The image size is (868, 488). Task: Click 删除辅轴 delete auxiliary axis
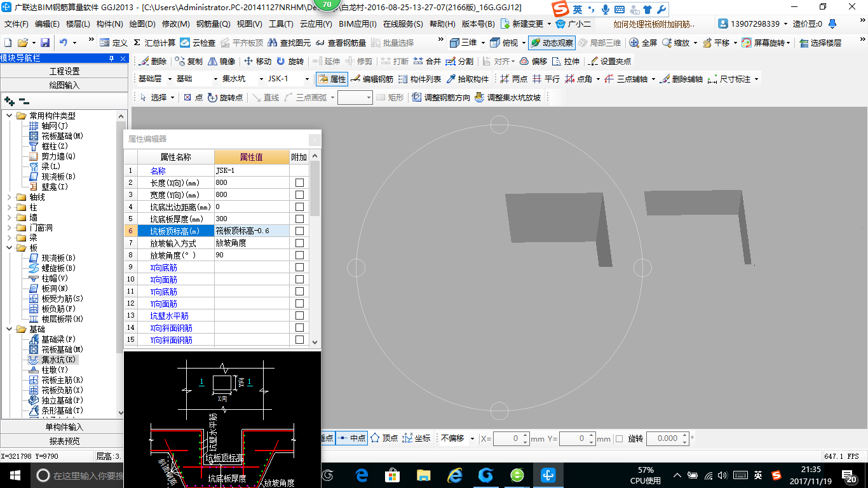pyautogui.click(x=681, y=79)
